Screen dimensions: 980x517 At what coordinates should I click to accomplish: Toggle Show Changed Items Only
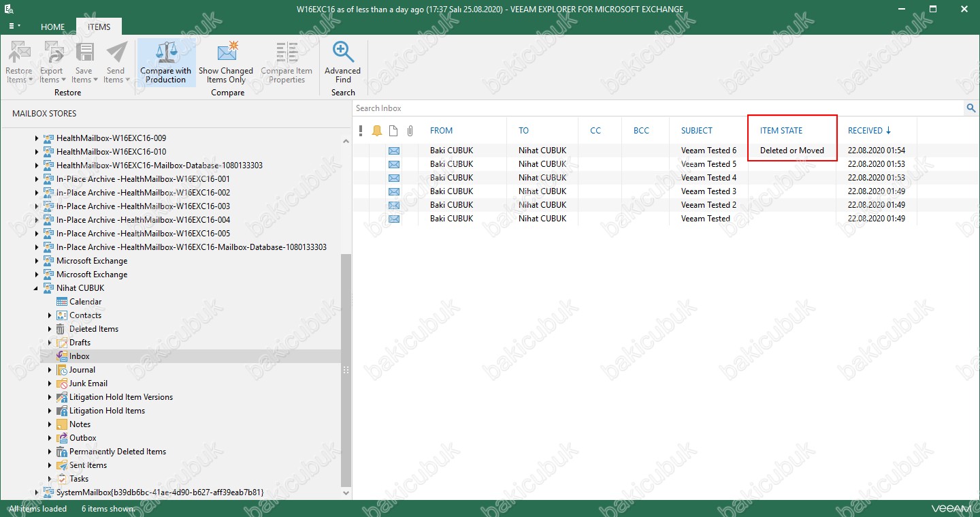coord(226,62)
